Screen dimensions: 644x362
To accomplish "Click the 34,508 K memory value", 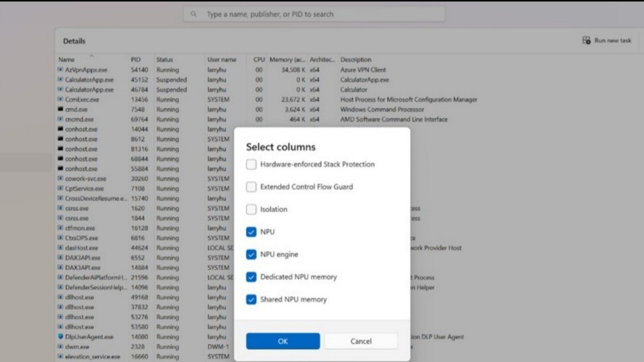I will tap(293, 70).
